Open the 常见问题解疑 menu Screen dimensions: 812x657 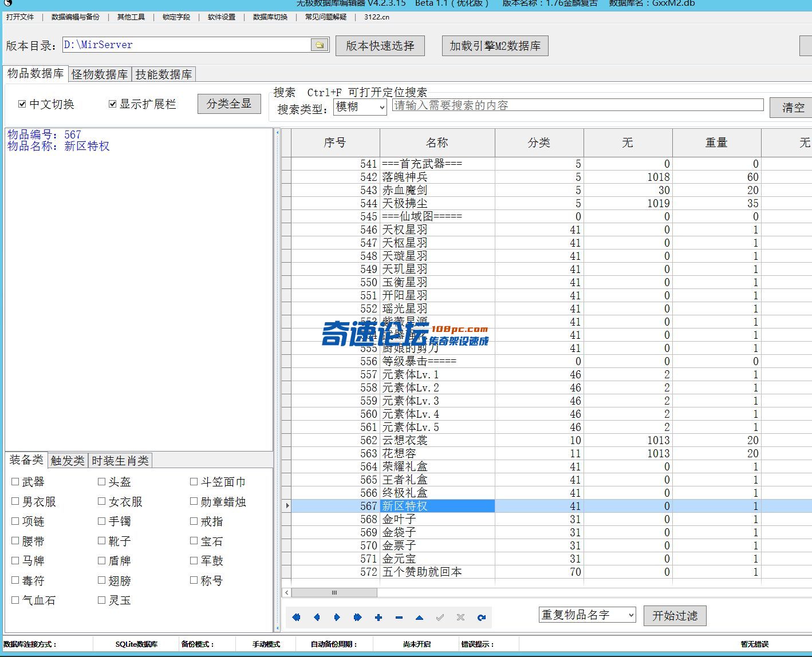click(x=326, y=17)
